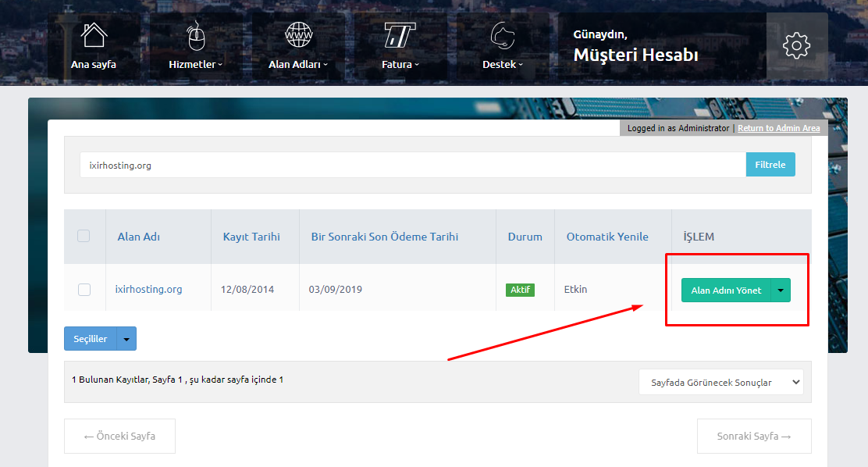The height and width of the screenshot is (467, 868).
Task: Sort by Kayıt Tarihi column header
Action: [x=251, y=237]
